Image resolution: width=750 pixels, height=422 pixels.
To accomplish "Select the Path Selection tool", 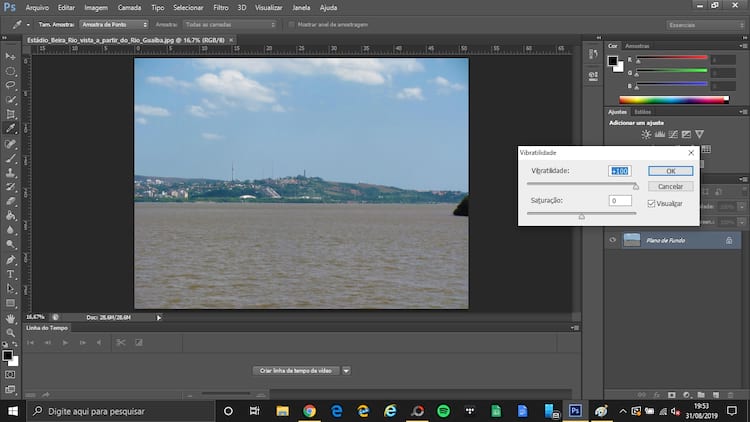I will (x=10, y=289).
